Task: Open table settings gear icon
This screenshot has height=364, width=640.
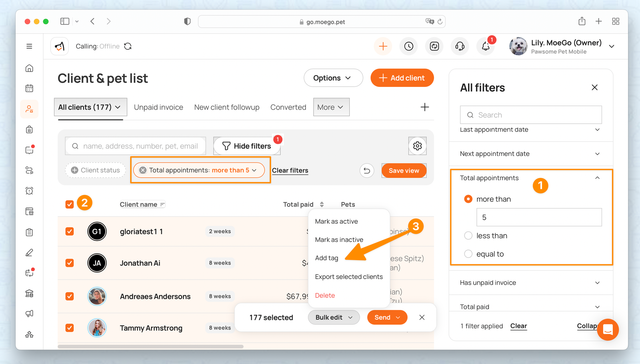Action: 417,146
